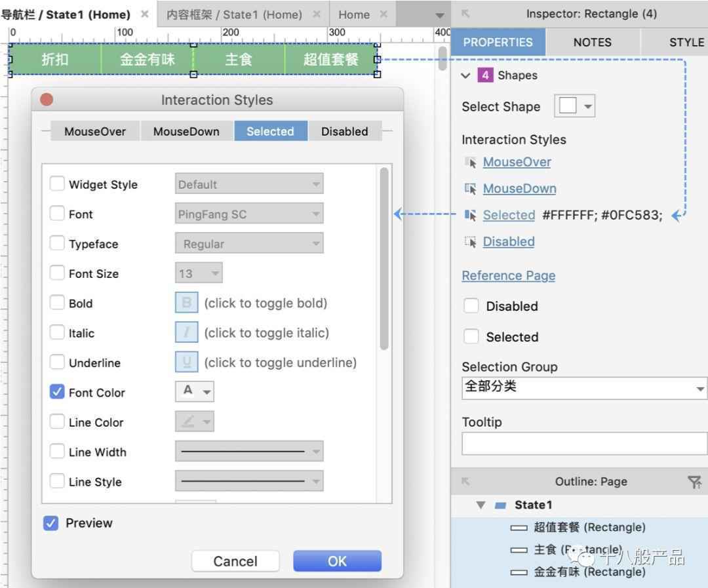The width and height of the screenshot is (708, 588).
Task: Switch to 内容框架 / State1 (Home) tab
Action: [234, 14]
